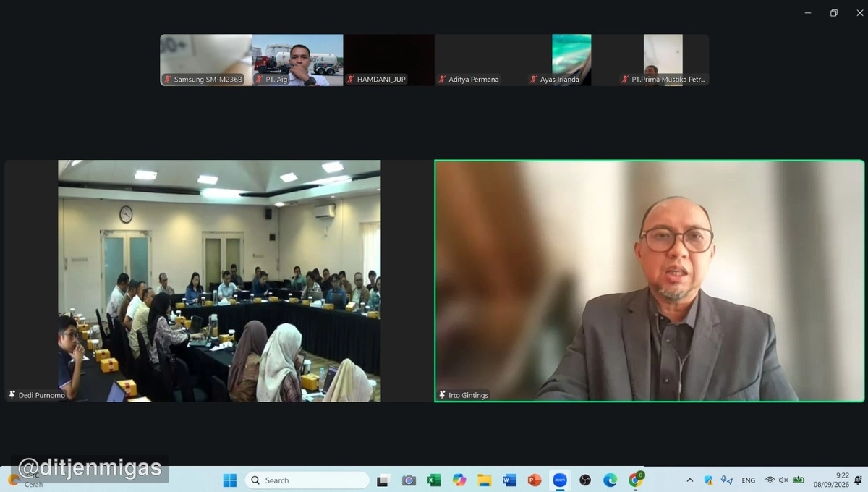This screenshot has height=492, width=868.
Task: Open the Zoom app in taskbar
Action: [x=560, y=480]
